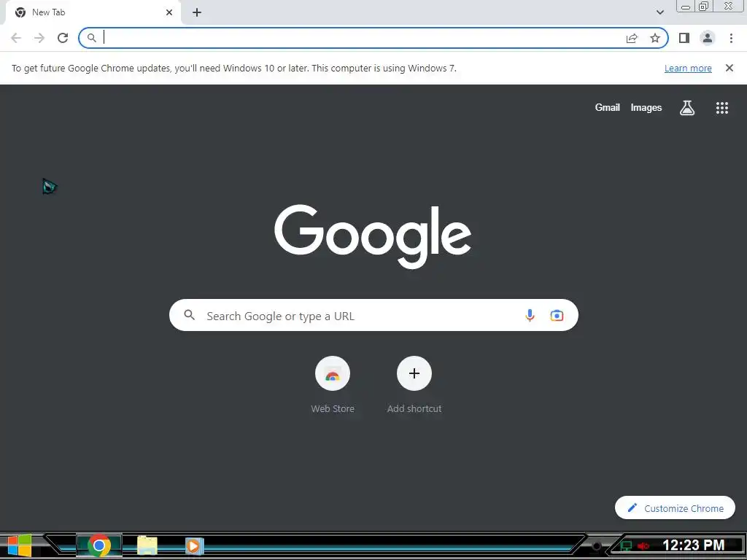Click the Customize Chrome button

coord(675,508)
